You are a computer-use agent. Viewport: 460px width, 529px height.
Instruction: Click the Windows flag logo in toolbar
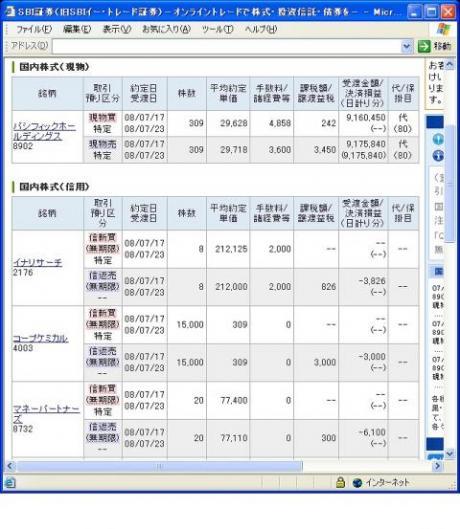coord(443,29)
